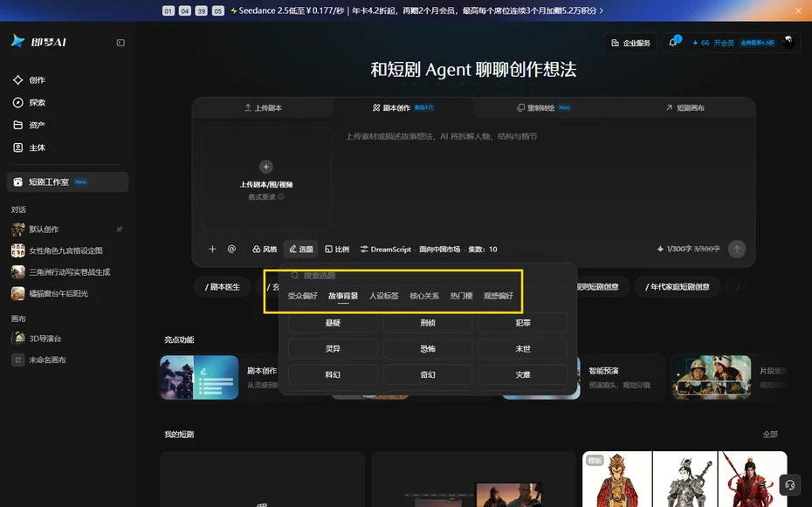
Task: Open the 比例 aspect ratio dropdown
Action: coord(337,250)
